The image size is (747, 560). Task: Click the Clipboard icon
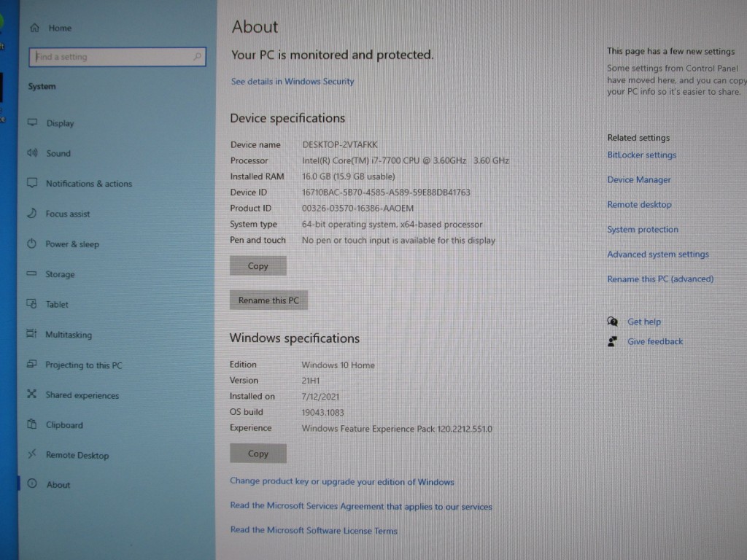pos(32,424)
